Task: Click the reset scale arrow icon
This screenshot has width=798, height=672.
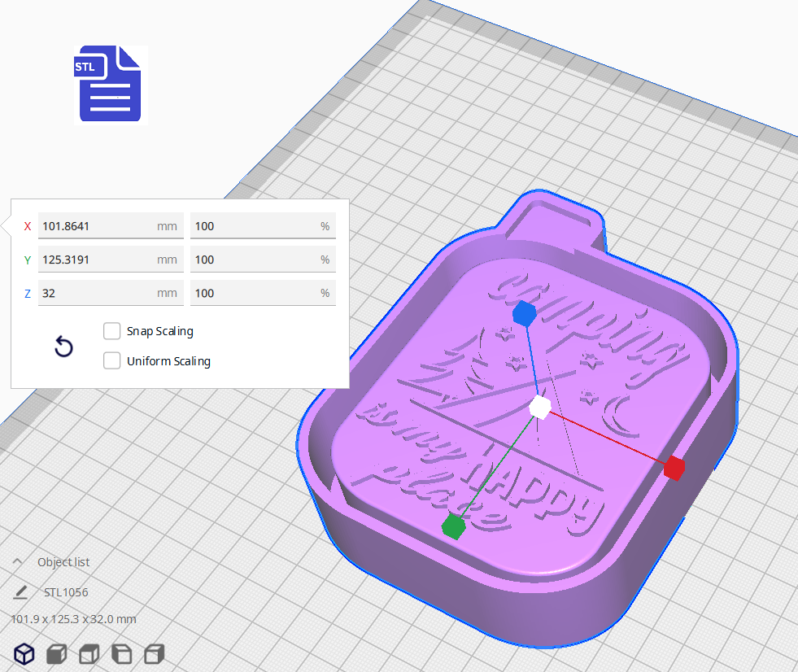Action: point(63,347)
